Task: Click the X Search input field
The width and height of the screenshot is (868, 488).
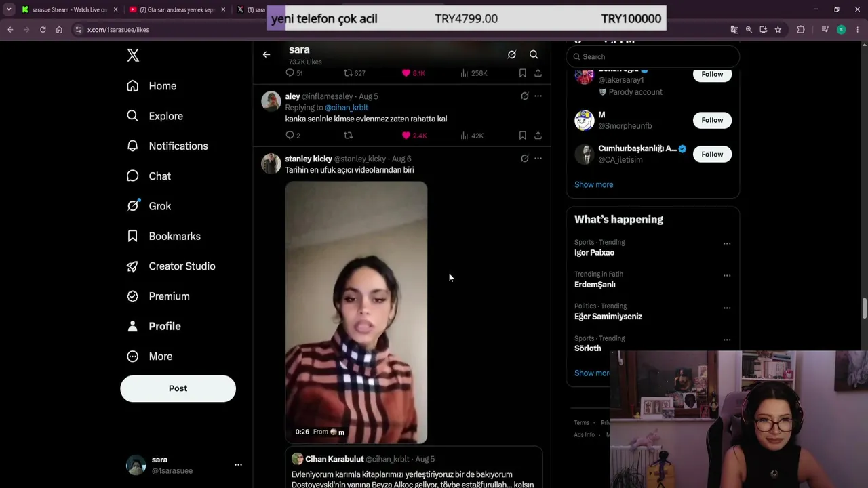Action: [652, 57]
